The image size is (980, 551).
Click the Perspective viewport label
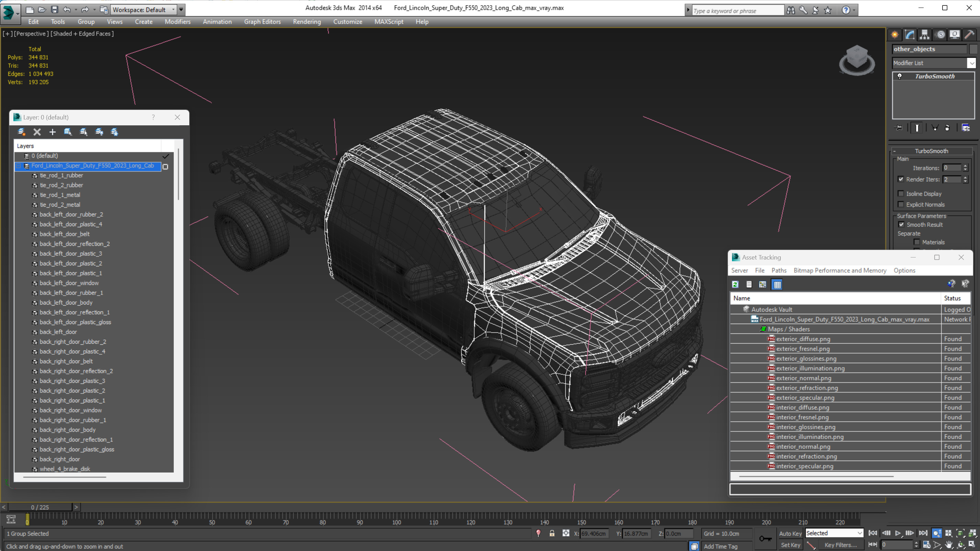tap(31, 33)
